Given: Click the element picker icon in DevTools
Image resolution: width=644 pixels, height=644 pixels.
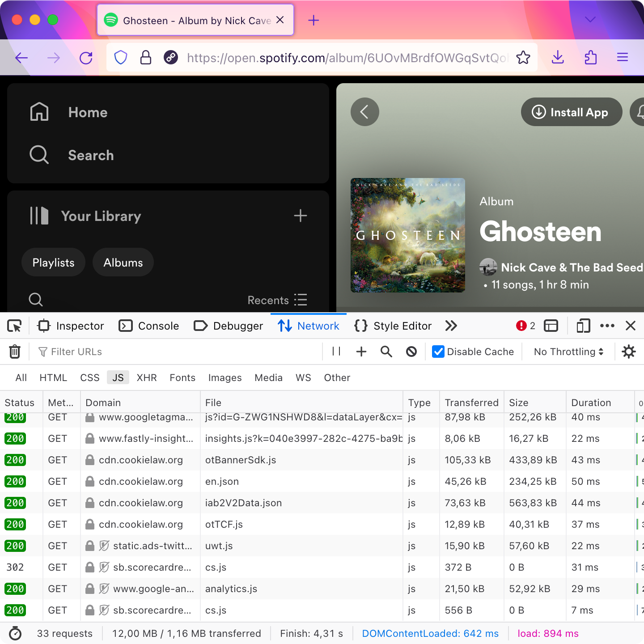Looking at the screenshot, I should pos(14,326).
